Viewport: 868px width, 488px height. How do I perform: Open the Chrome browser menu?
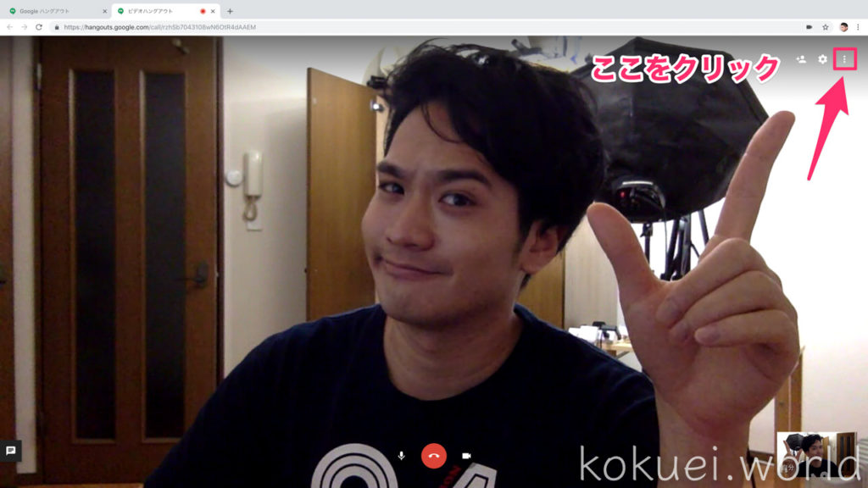coord(858,27)
